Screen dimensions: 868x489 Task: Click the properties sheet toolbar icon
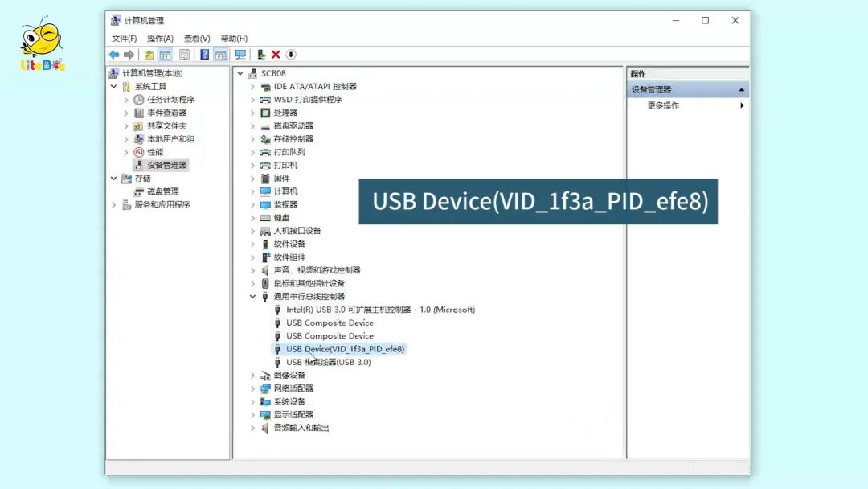(x=184, y=55)
